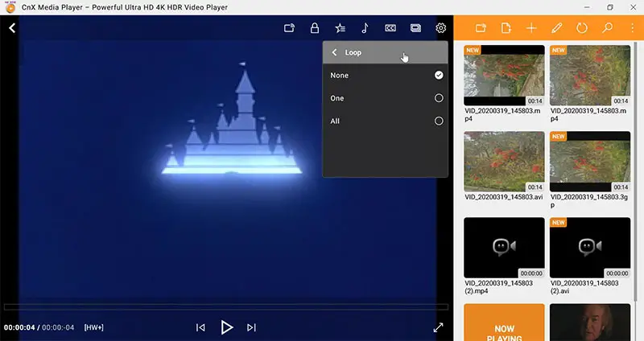This screenshot has width=644, height=341.
Task: Click the VID_20200319_145803 (2).avi file name
Action: 584,287
